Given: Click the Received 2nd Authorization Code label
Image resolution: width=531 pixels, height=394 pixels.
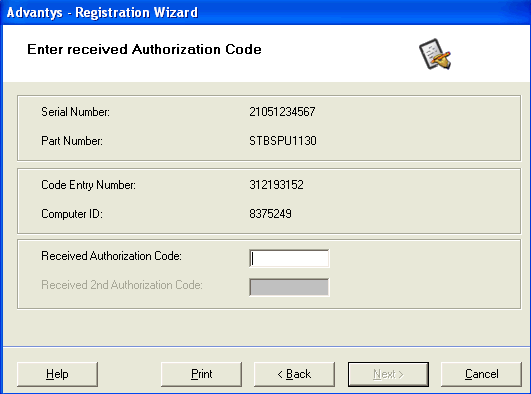Looking at the screenshot, I should pyautogui.click(x=122, y=285).
